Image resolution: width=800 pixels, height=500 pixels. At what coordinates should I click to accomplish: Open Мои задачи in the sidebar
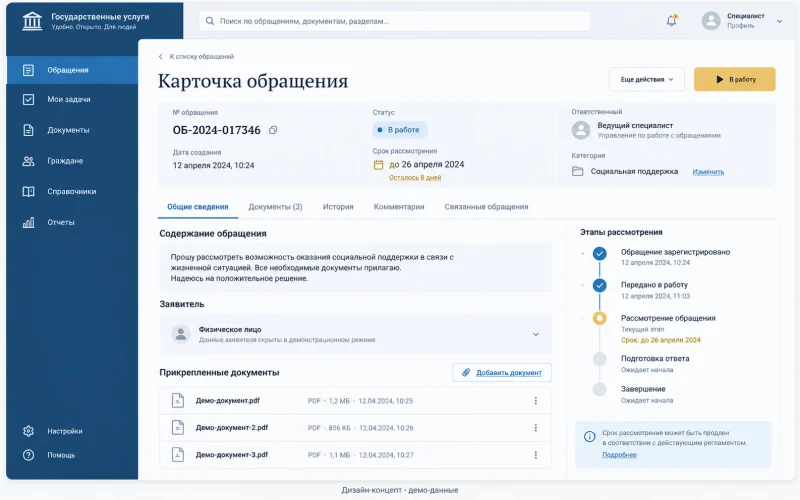pos(72,99)
